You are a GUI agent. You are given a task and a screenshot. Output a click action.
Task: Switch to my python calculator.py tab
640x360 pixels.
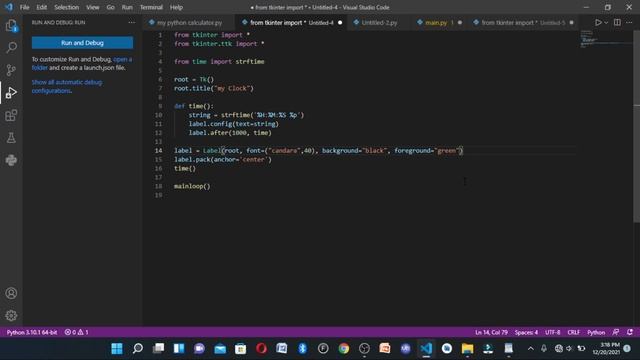(x=189, y=22)
